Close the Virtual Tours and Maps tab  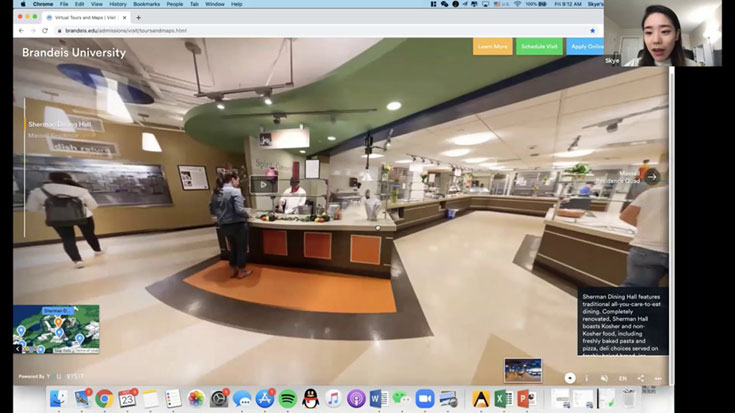(x=125, y=18)
